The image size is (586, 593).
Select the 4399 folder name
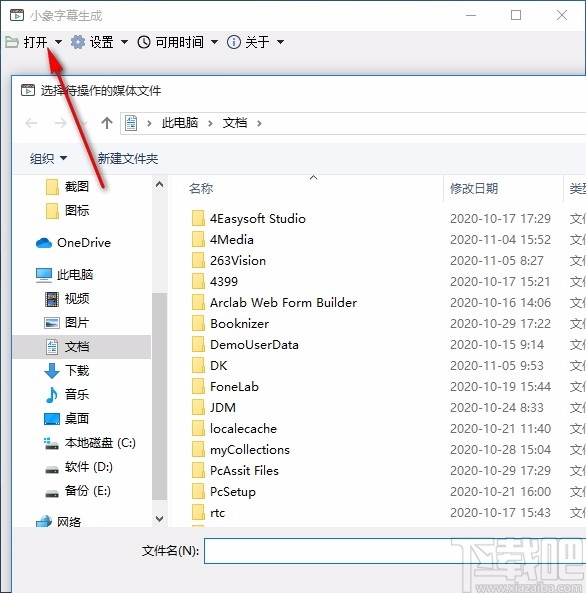pos(224,282)
